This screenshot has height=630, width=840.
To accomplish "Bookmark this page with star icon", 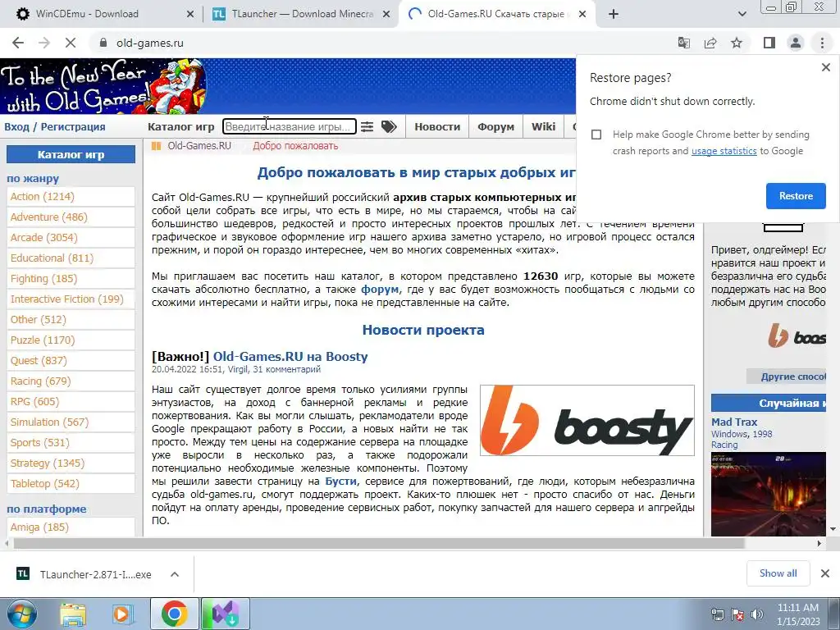I will (737, 43).
